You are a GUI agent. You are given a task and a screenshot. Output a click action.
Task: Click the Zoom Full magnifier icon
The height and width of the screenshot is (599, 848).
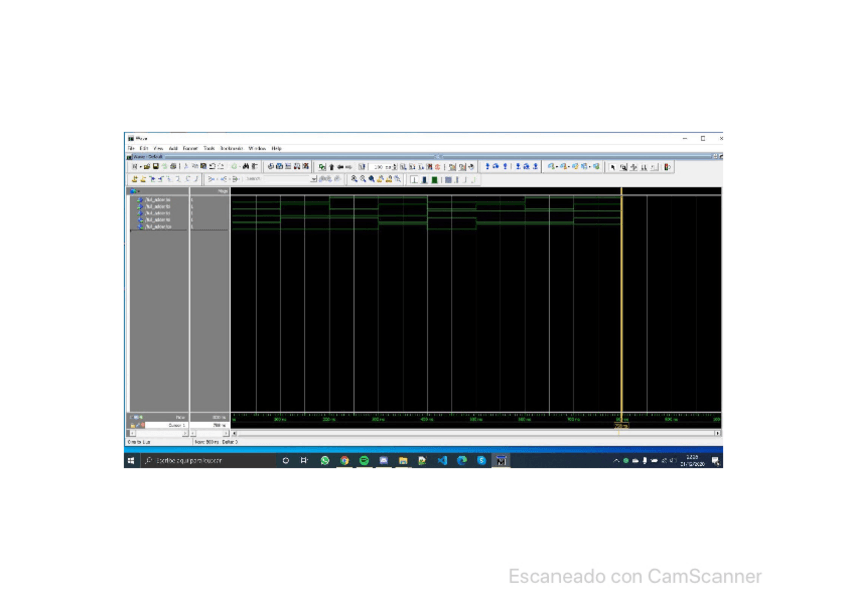372,179
